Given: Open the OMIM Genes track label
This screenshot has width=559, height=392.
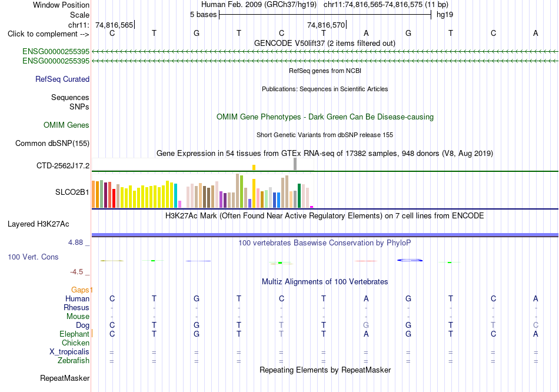Looking at the screenshot, I should tap(66, 125).
